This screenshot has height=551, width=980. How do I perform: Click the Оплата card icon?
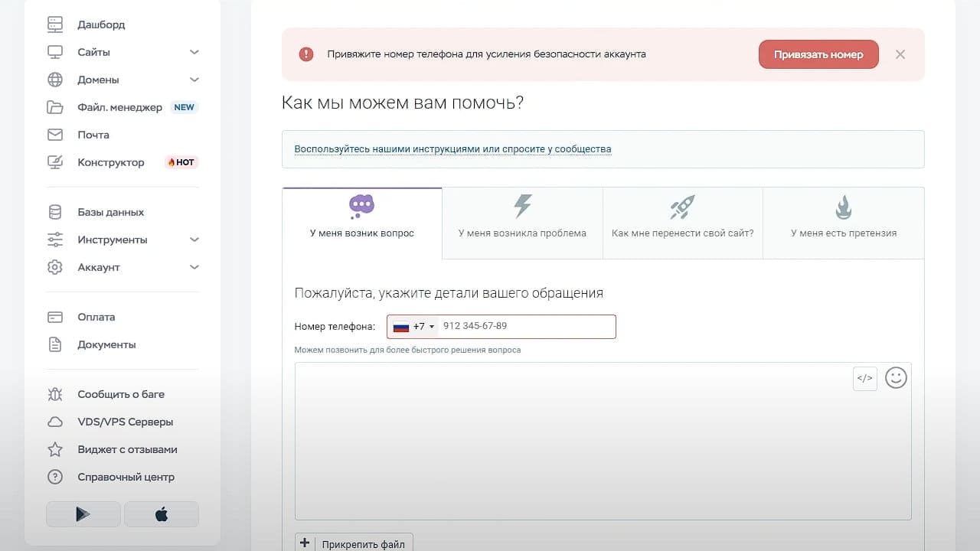55,317
